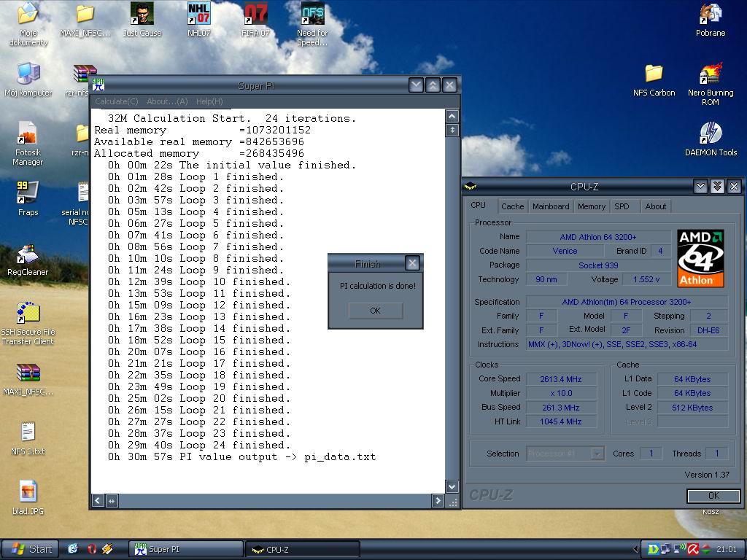The height and width of the screenshot is (560, 747).
Task: Launch DAEMON Tools shortcut
Action: point(711,139)
